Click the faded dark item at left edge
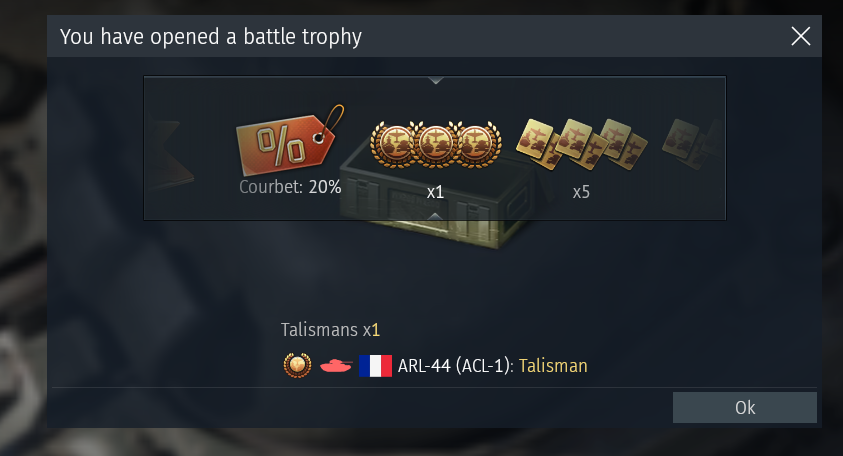The height and width of the screenshot is (456, 843). 169,156
